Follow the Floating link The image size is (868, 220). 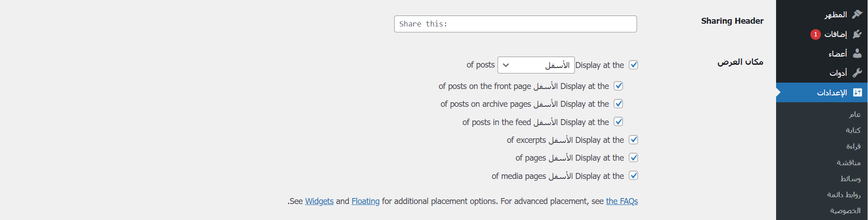pyautogui.click(x=365, y=201)
